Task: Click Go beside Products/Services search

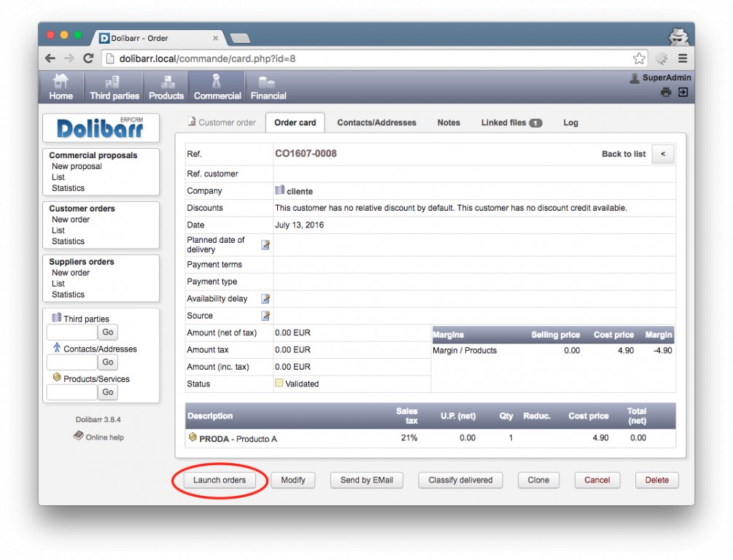Action: (108, 392)
